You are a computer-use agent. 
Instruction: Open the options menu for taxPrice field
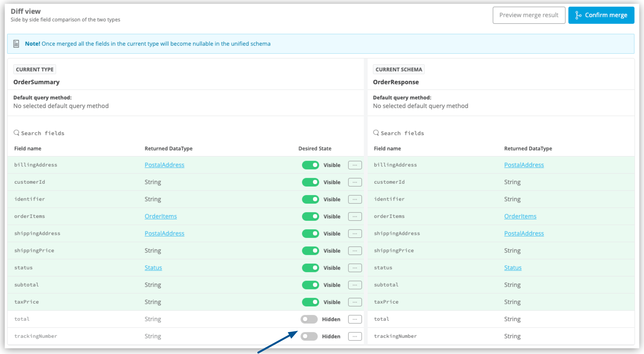pos(355,302)
